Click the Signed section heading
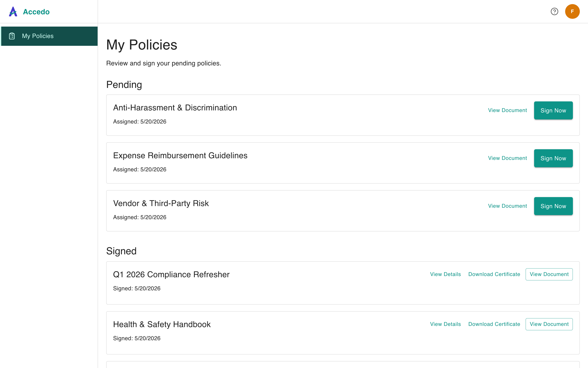Viewport: 588px width, 368px height. pyautogui.click(x=121, y=251)
